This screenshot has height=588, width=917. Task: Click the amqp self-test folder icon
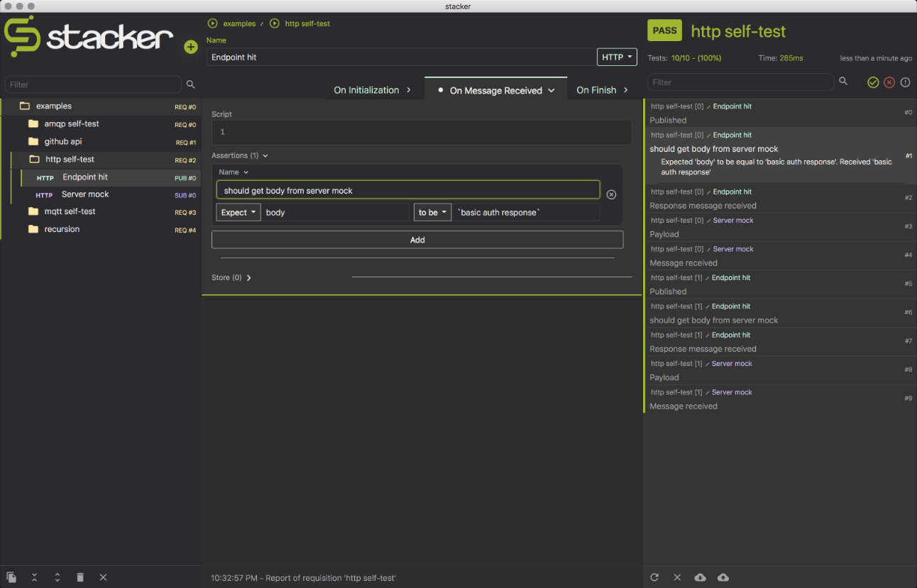tap(33, 123)
